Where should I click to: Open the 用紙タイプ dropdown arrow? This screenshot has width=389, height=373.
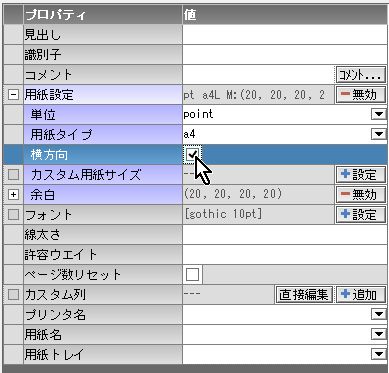pos(379,134)
